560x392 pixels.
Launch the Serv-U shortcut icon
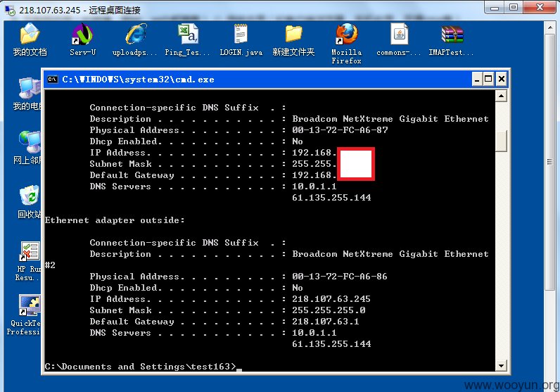[82, 34]
